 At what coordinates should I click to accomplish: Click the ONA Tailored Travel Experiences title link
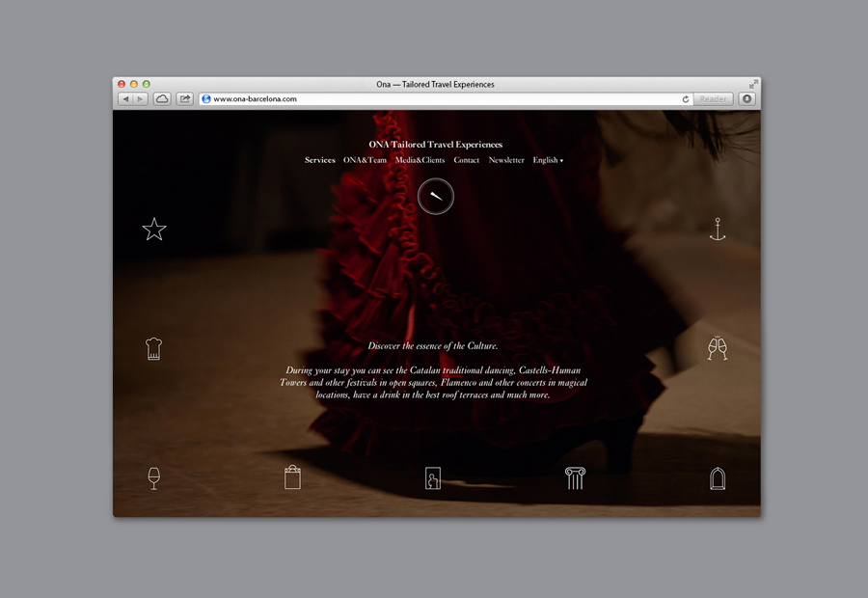tap(436, 145)
